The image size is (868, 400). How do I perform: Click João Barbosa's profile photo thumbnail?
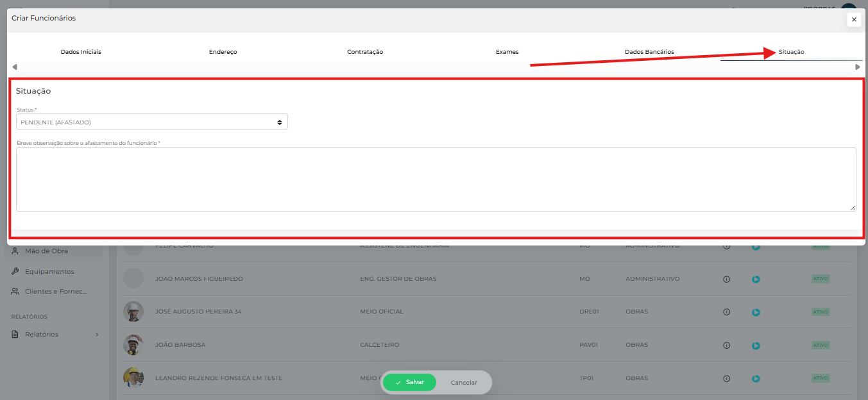click(x=133, y=345)
